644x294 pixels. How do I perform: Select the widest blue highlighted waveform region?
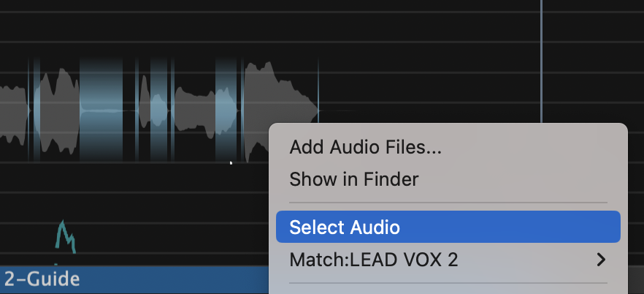pos(101,110)
